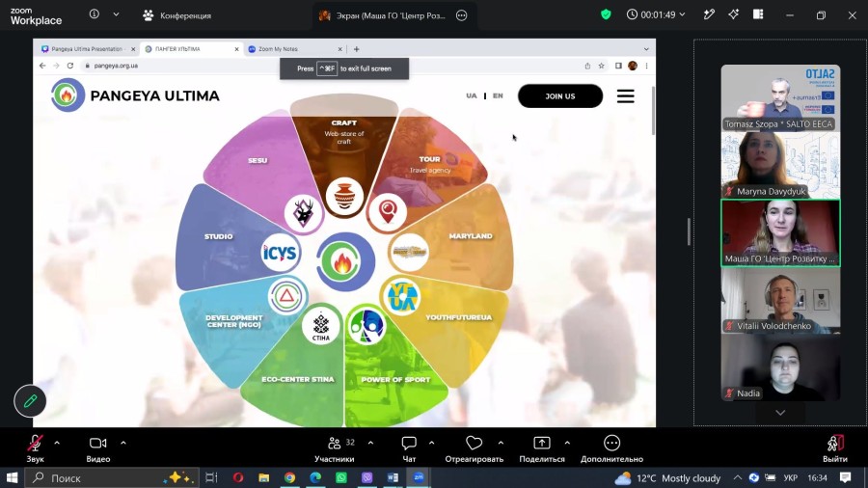Open the site hamburger menu

point(626,96)
